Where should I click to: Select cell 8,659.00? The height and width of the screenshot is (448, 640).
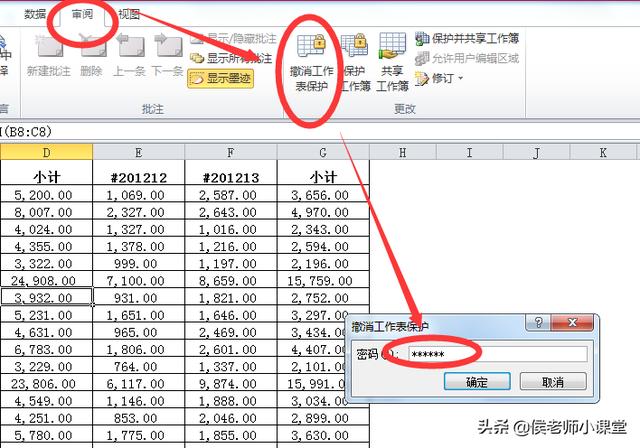click(231, 280)
